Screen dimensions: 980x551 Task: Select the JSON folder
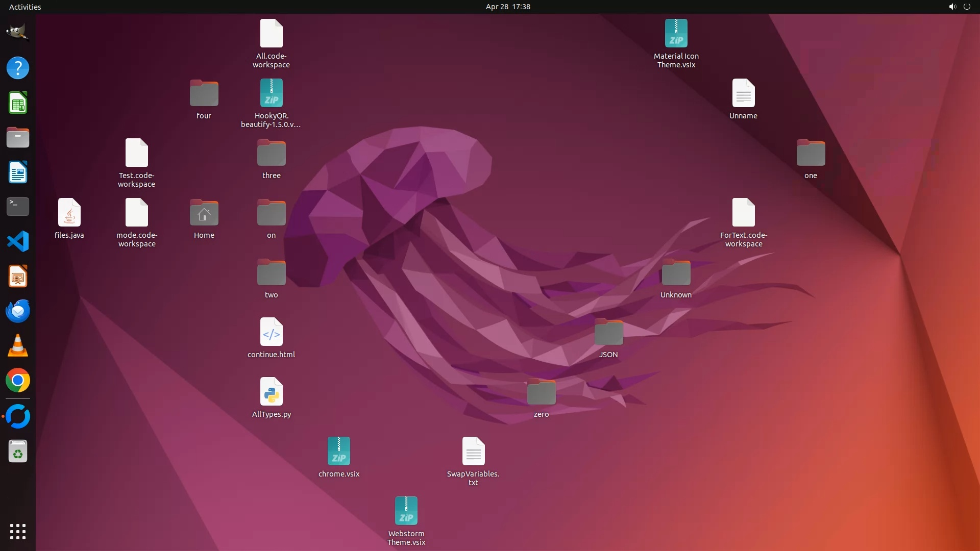pos(608,332)
